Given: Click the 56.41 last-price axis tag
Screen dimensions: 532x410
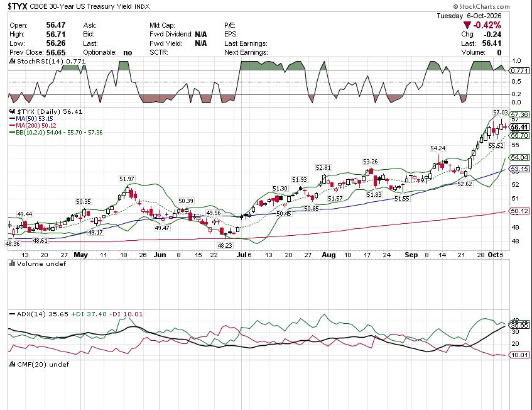Looking at the screenshot, I should (x=519, y=128).
